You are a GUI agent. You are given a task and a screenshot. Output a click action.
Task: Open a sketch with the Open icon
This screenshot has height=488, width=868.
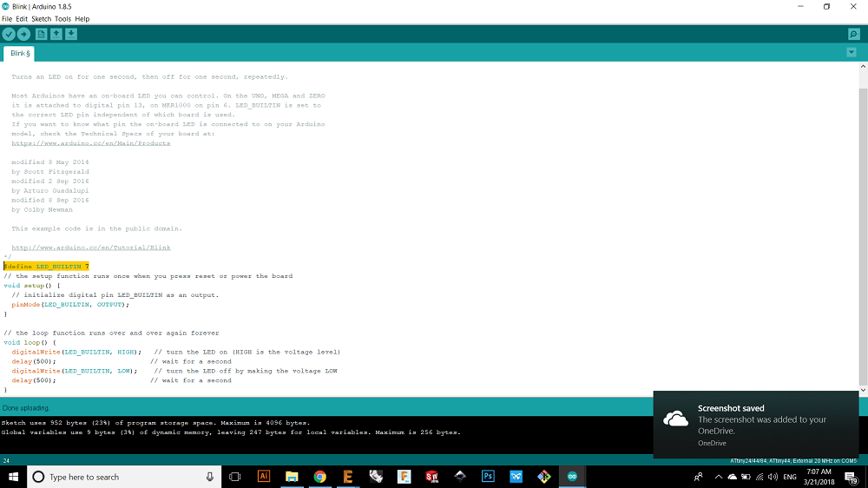point(56,35)
